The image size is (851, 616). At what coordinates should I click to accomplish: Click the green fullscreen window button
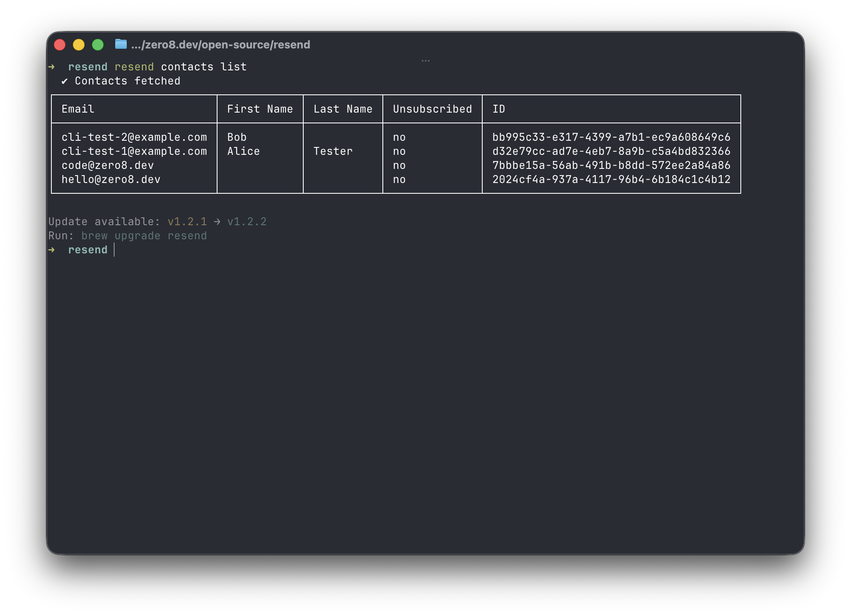pyautogui.click(x=98, y=45)
